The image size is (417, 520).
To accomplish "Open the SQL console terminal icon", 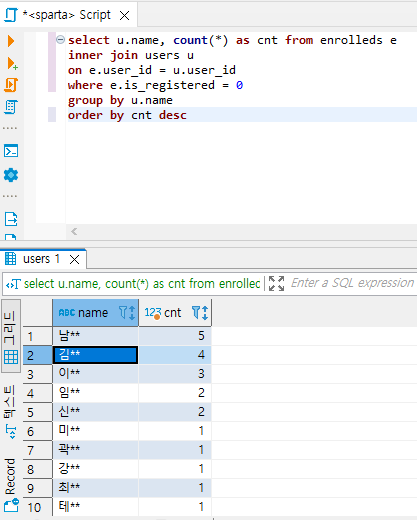I will click(x=11, y=151).
